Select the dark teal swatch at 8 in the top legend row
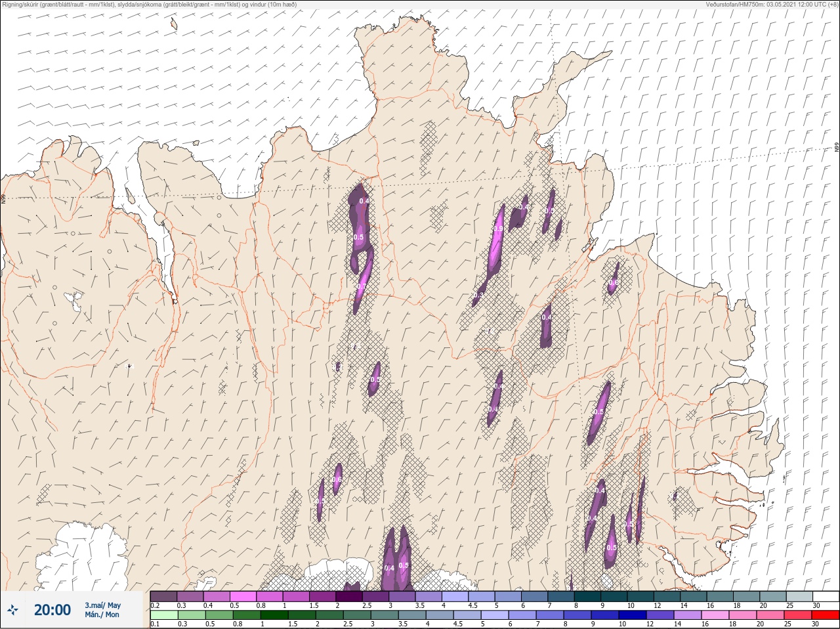 pos(587,596)
